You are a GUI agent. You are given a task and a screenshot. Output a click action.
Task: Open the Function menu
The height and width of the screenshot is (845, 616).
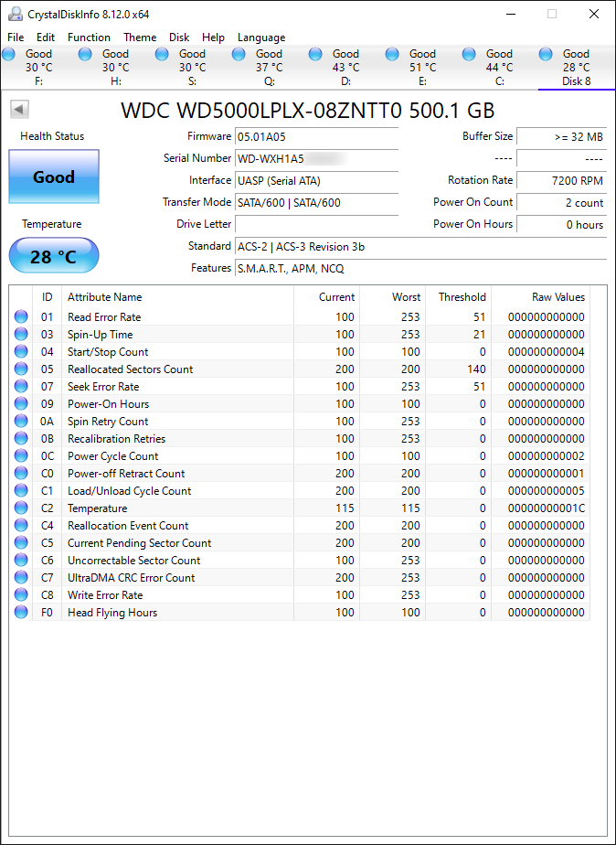(89, 37)
